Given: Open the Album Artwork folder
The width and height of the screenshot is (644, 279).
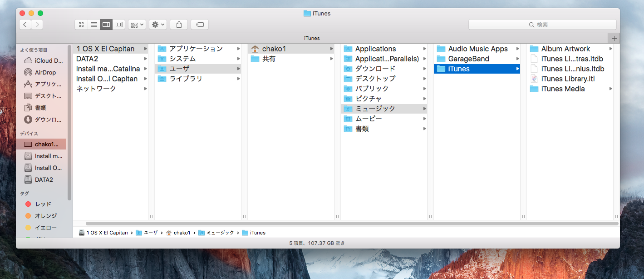Looking at the screenshot, I should click(x=565, y=49).
